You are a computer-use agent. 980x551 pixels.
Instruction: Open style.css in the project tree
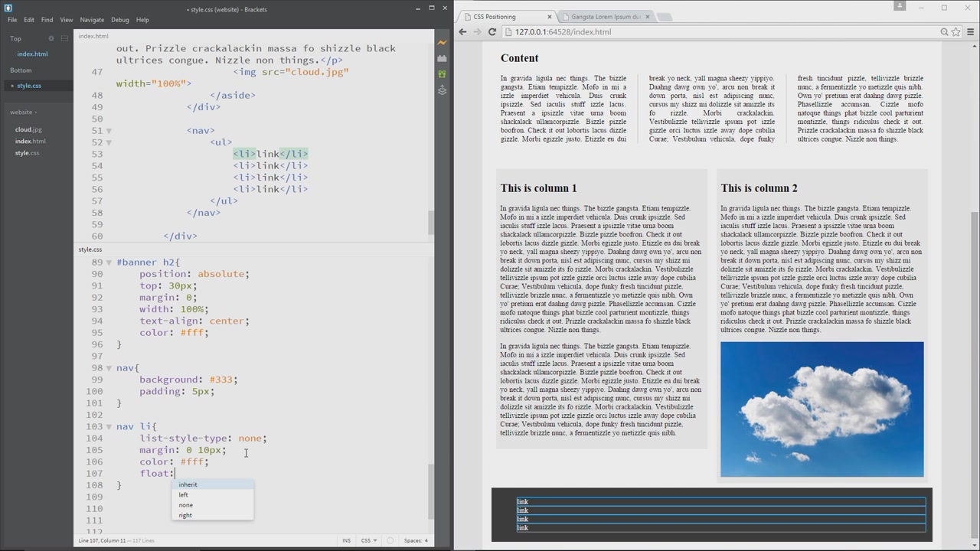click(28, 153)
